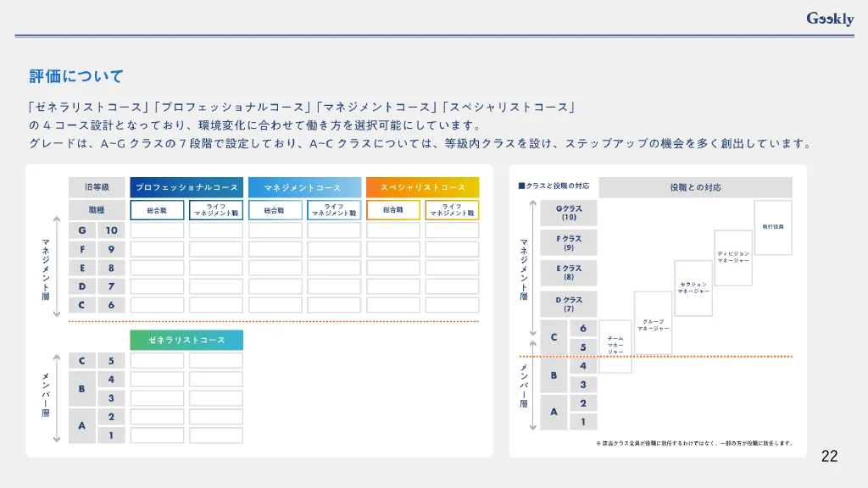The image size is (868, 488).
Task: Click the 旧等級 header cell
Action: point(97,187)
